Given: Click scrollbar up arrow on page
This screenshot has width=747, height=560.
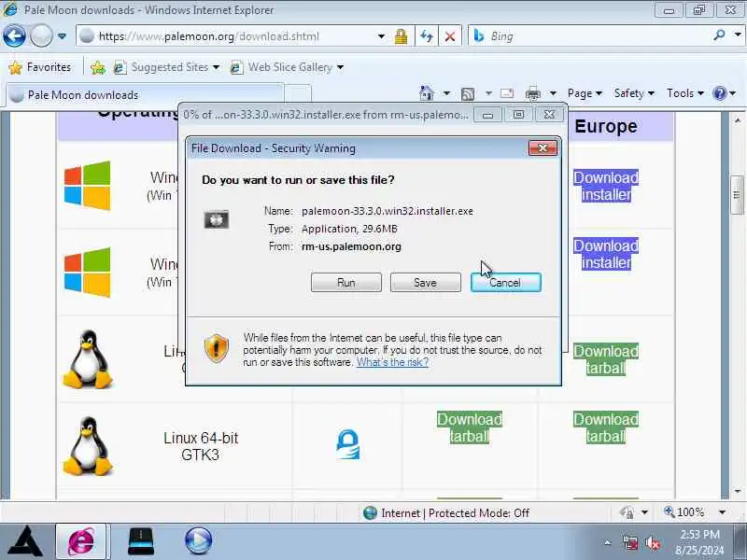Looking at the screenshot, I should coord(737,120).
